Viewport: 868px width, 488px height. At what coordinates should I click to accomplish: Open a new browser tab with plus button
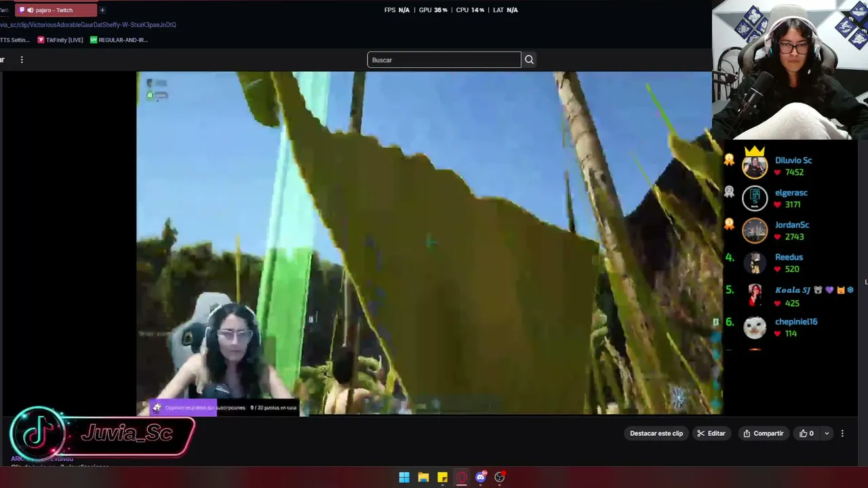(x=102, y=10)
